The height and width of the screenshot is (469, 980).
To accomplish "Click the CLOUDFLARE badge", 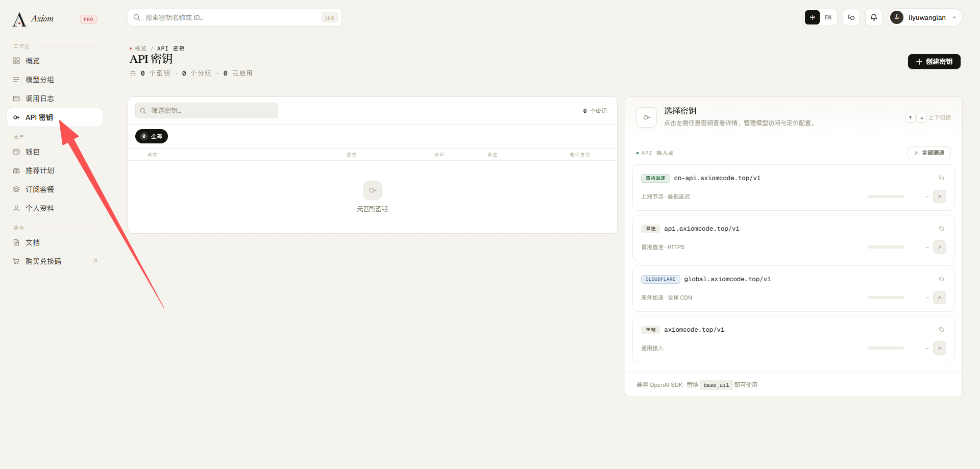I will 660,279.
